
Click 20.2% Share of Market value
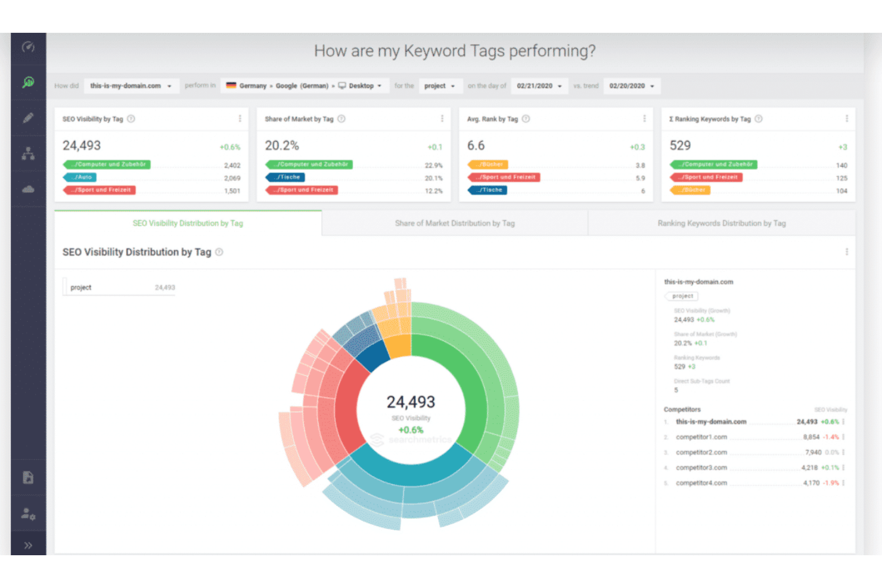click(x=282, y=145)
